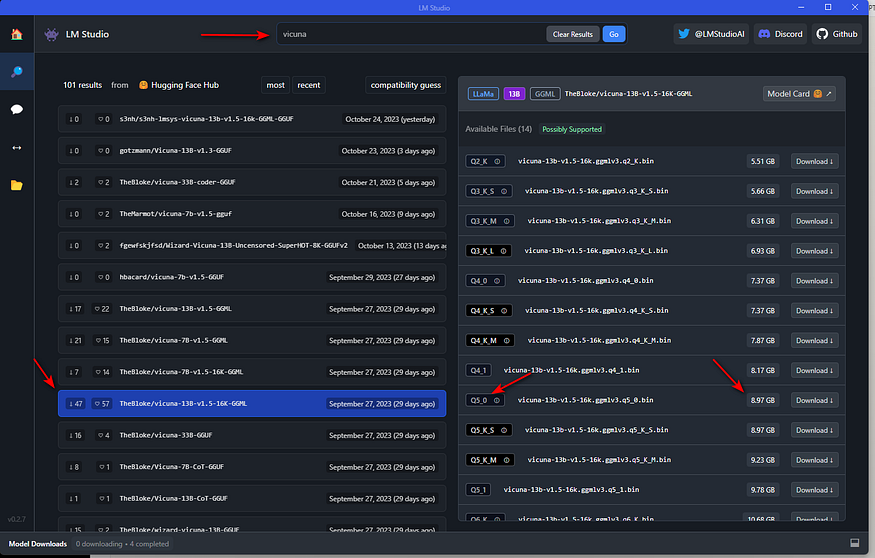Select TheBloke/vicuna-33B-GGUF result
The image size is (875, 558).
pos(252,435)
